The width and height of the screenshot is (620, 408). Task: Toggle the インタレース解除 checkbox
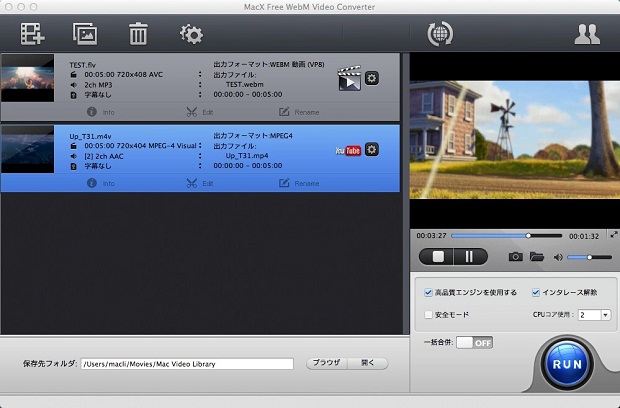tap(536, 293)
